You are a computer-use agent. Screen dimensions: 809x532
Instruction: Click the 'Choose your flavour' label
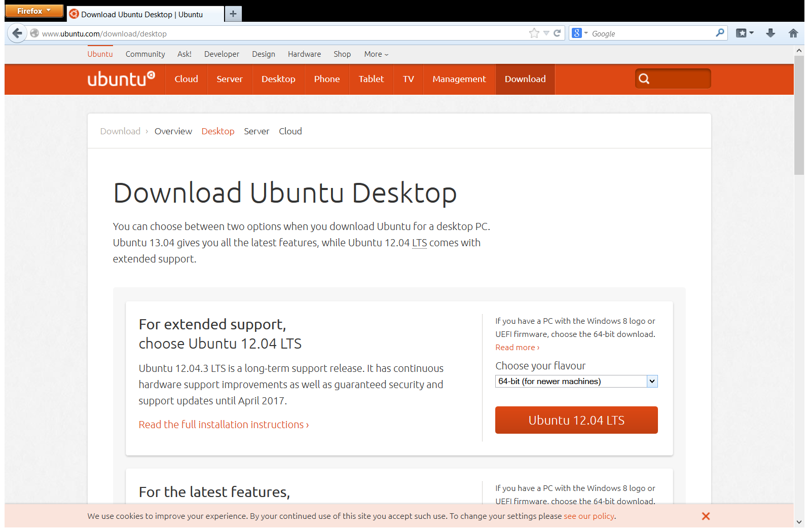[540, 366]
